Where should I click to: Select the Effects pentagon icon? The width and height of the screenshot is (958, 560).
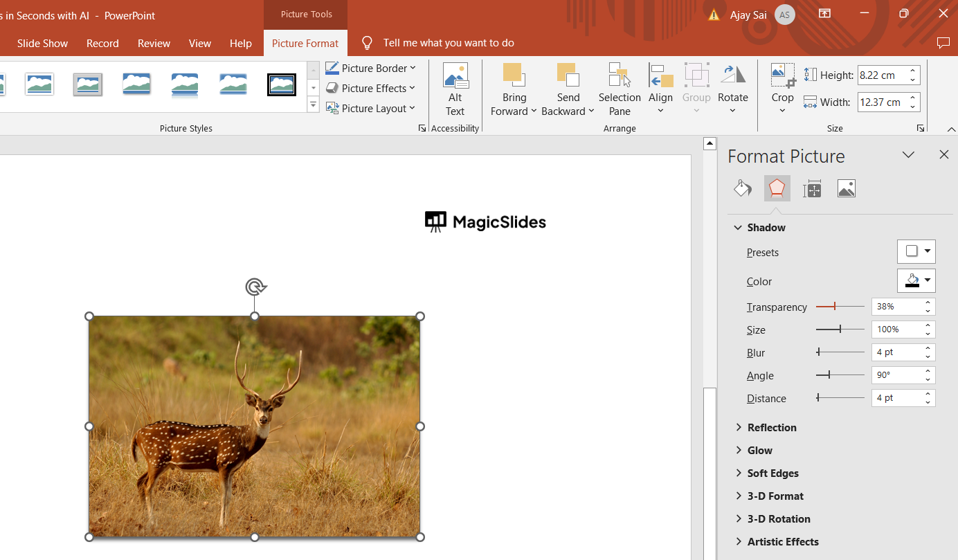pyautogui.click(x=777, y=188)
